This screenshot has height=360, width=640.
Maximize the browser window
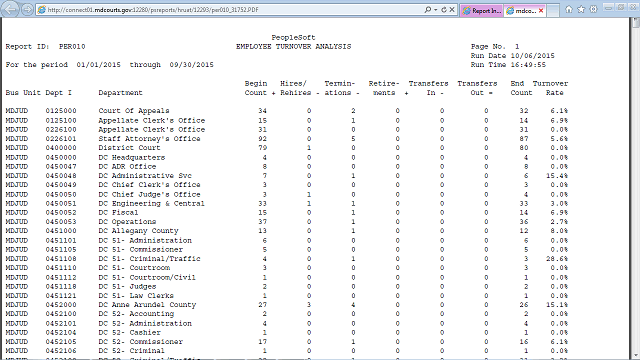point(621,7)
